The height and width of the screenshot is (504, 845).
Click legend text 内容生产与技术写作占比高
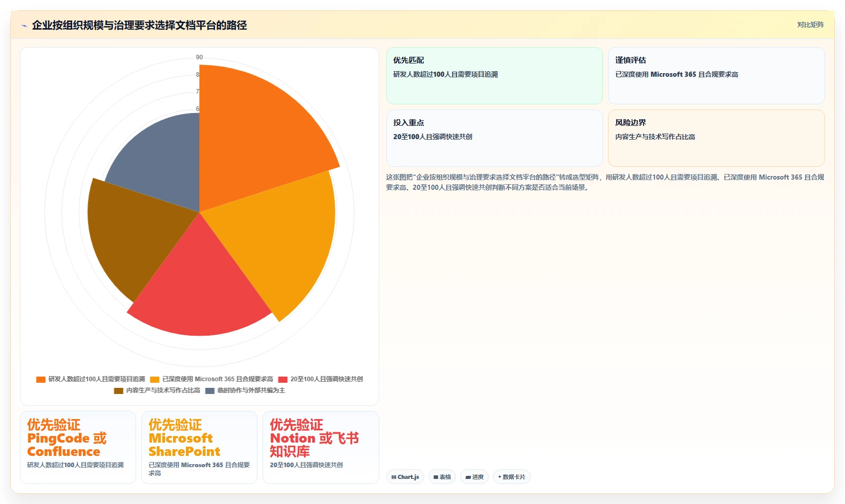click(163, 390)
